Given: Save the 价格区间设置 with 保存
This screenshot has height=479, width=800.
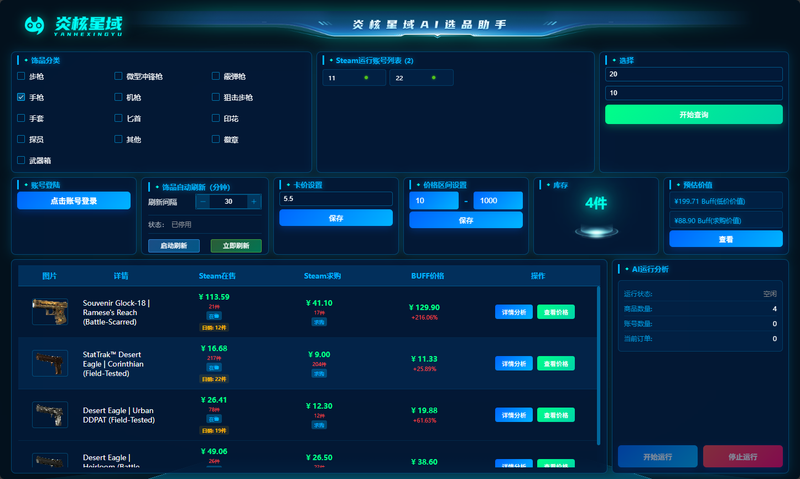Looking at the screenshot, I should (466, 220).
